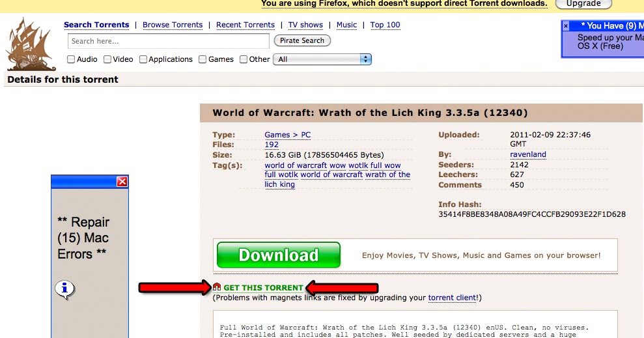Go to Browse Torrents

pos(173,25)
